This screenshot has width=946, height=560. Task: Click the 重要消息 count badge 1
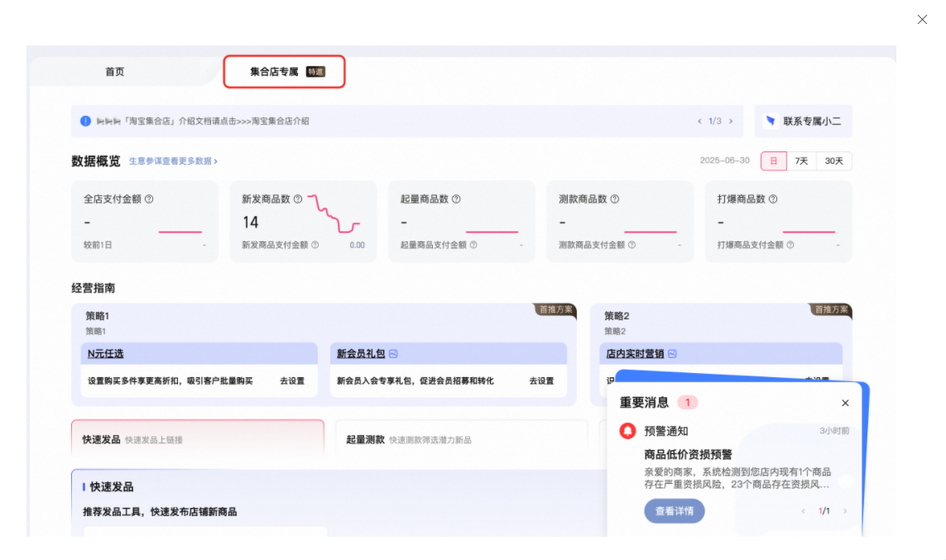[687, 403]
